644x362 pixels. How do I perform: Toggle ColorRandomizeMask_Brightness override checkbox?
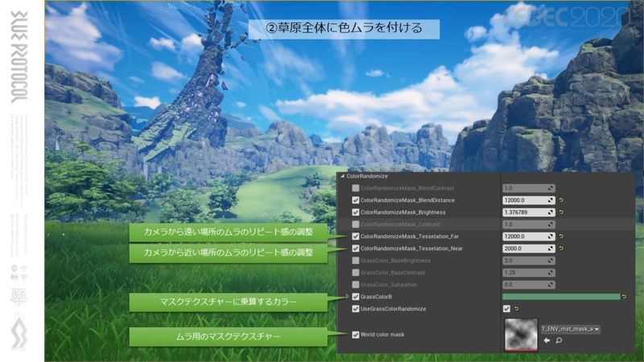(x=356, y=212)
